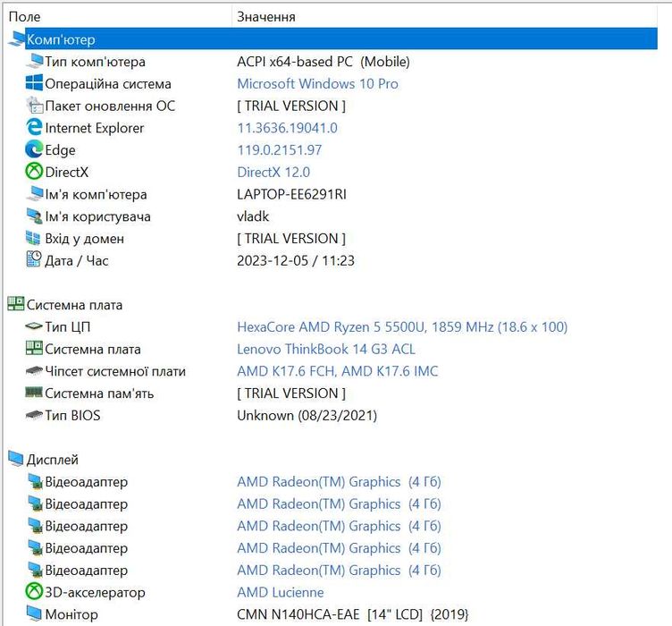Click the Вхід у домен icon
Image resolution: width=672 pixels, height=626 pixels.
tap(33, 238)
